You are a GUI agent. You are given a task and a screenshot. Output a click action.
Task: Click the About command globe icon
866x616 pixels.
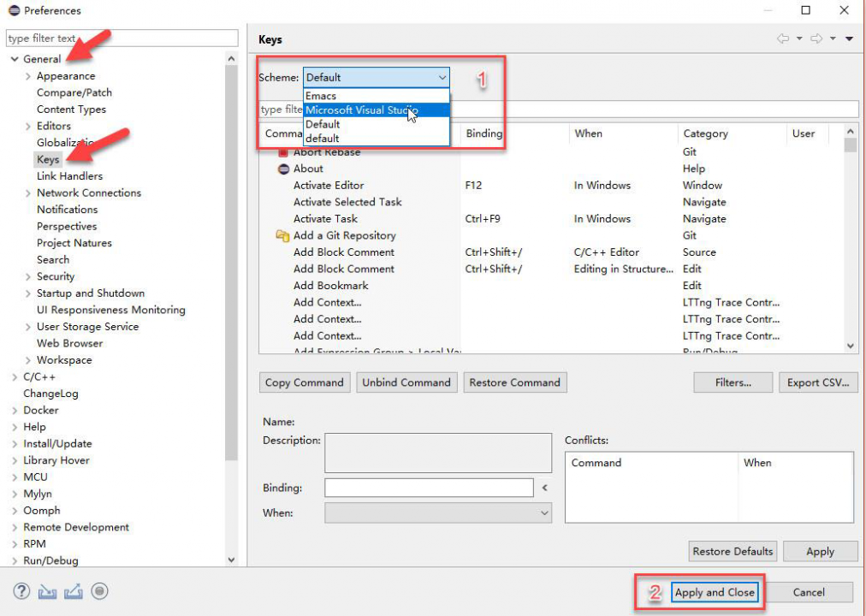pyautogui.click(x=286, y=169)
